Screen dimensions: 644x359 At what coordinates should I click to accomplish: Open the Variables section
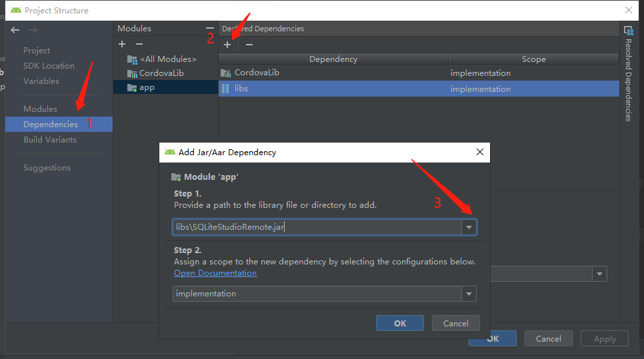click(41, 81)
